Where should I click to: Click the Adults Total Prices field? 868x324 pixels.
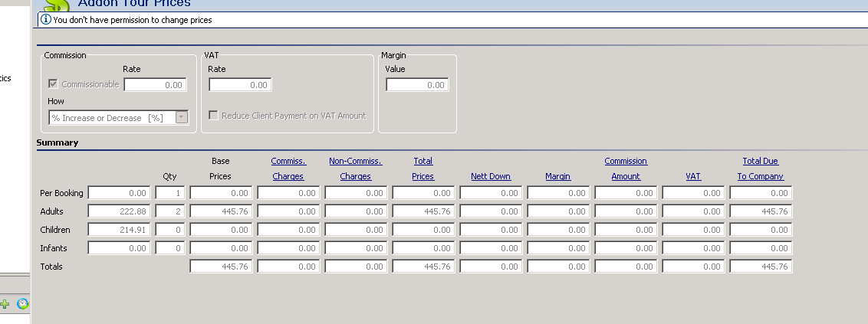click(423, 211)
